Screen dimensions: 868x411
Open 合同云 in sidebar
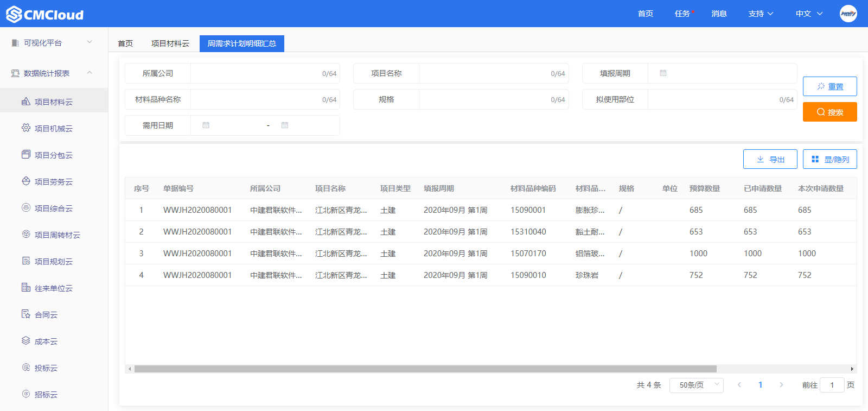[x=54, y=315]
